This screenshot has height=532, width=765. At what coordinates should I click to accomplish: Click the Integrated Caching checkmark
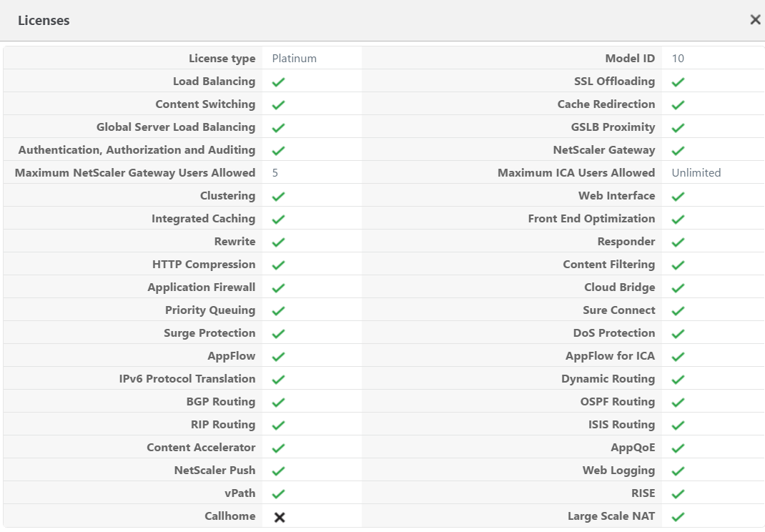279,220
